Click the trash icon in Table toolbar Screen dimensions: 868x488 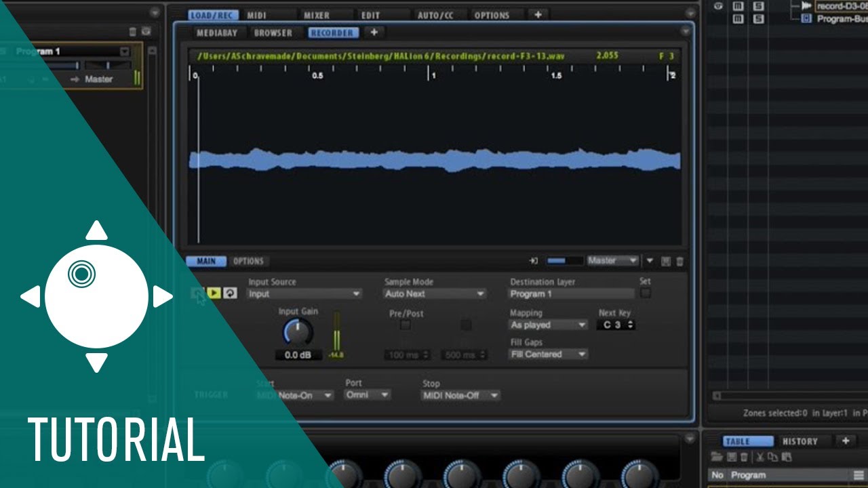point(744,457)
